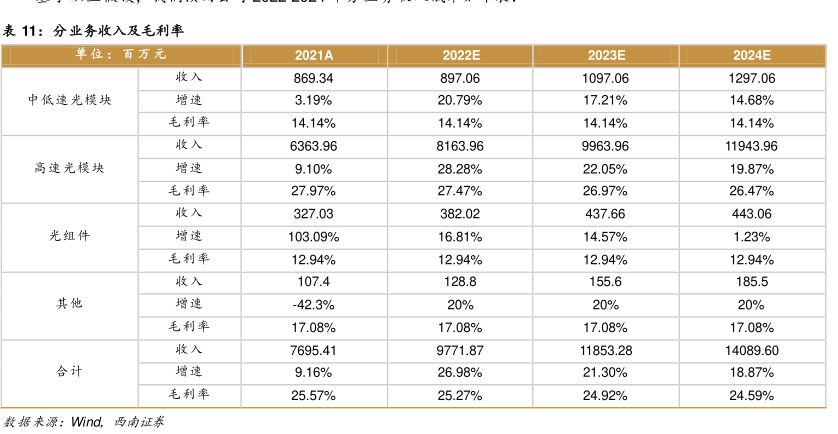Viewport: 838px width, 434px height.
Task: Click the 2023E column header
Action: [x=606, y=55]
